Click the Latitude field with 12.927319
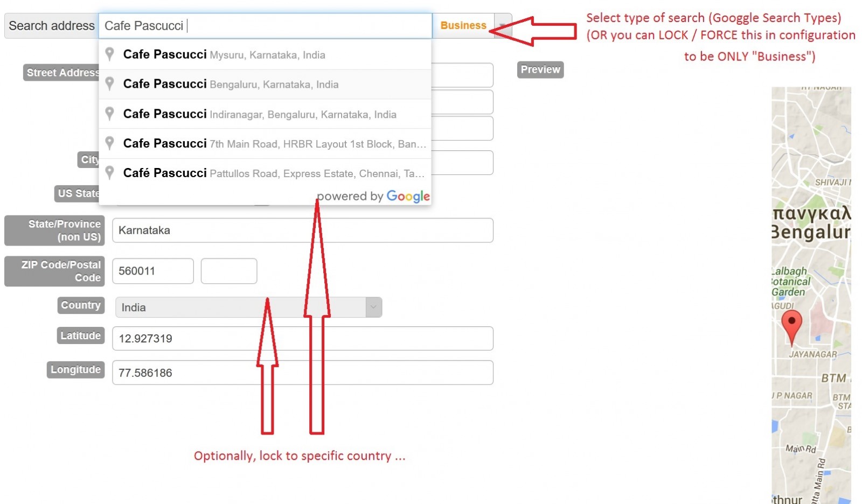 click(x=303, y=339)
